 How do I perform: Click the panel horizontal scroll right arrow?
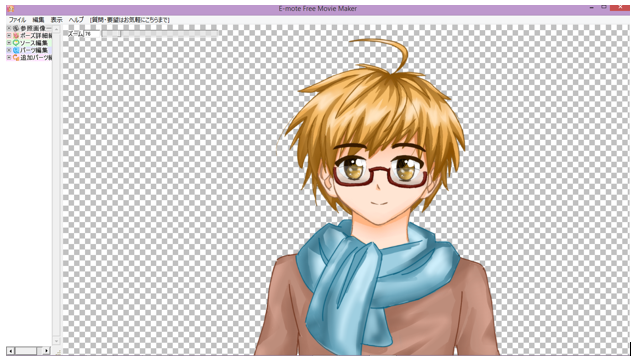coord(46,351)
